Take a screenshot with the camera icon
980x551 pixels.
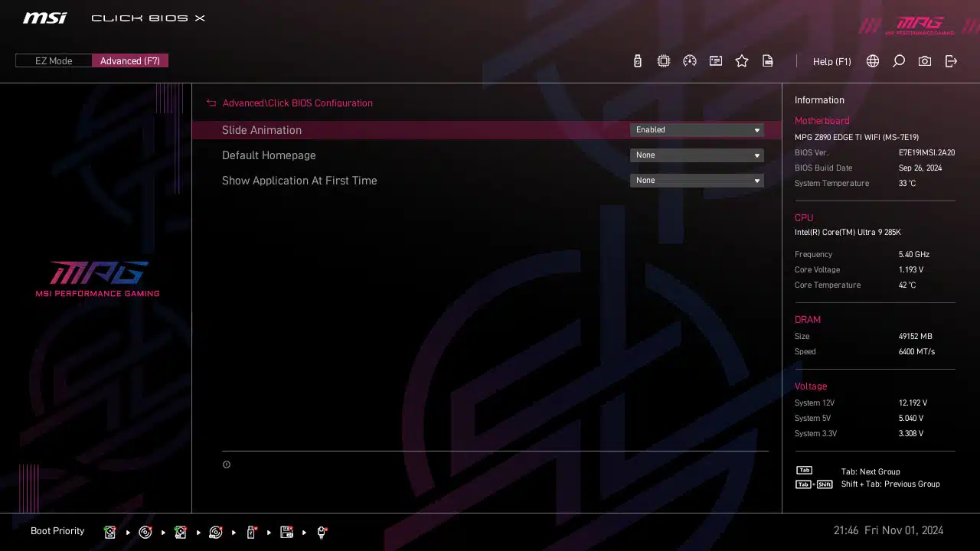(x=925, y=61)
